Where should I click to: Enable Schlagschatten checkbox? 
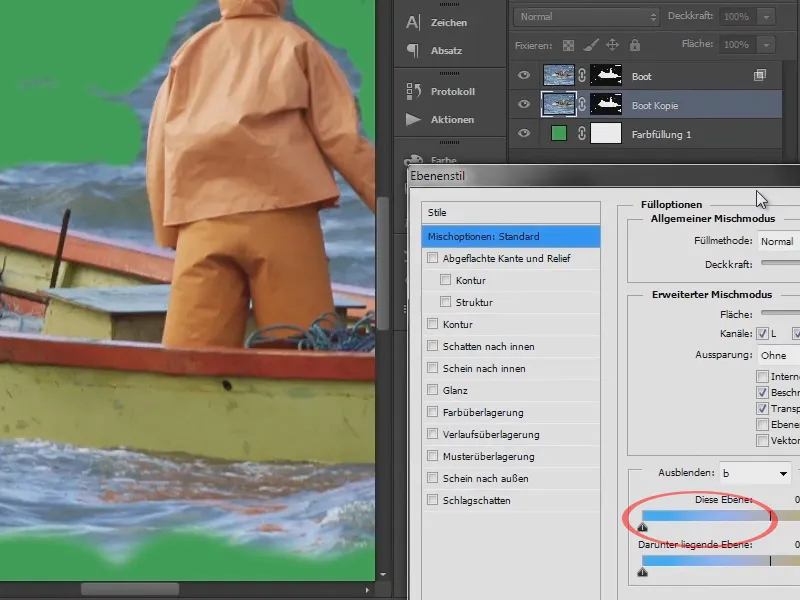coord(433,500)
